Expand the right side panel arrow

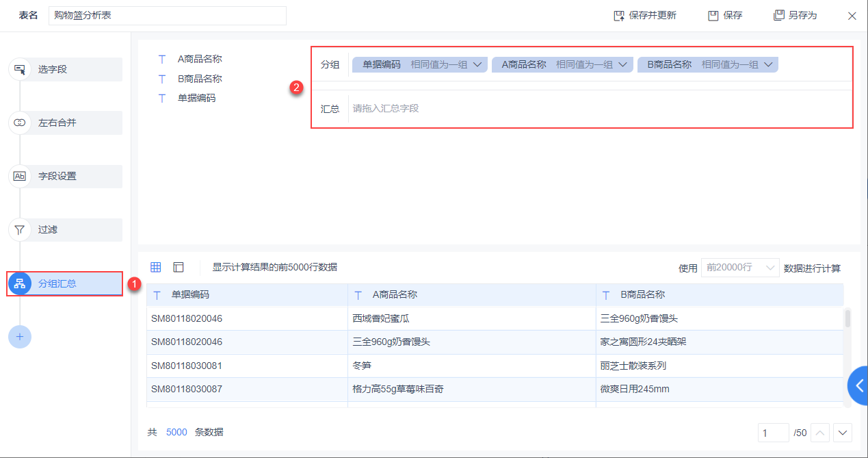[859, 385]
